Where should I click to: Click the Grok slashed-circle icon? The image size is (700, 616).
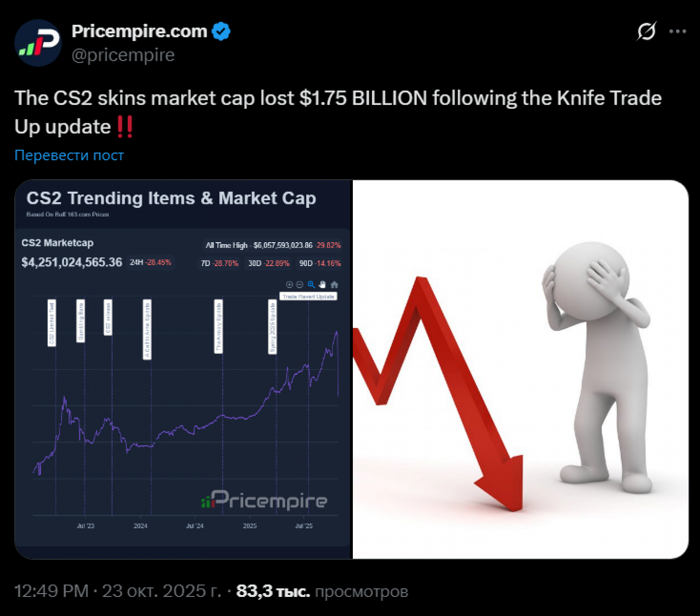[646, 31]
